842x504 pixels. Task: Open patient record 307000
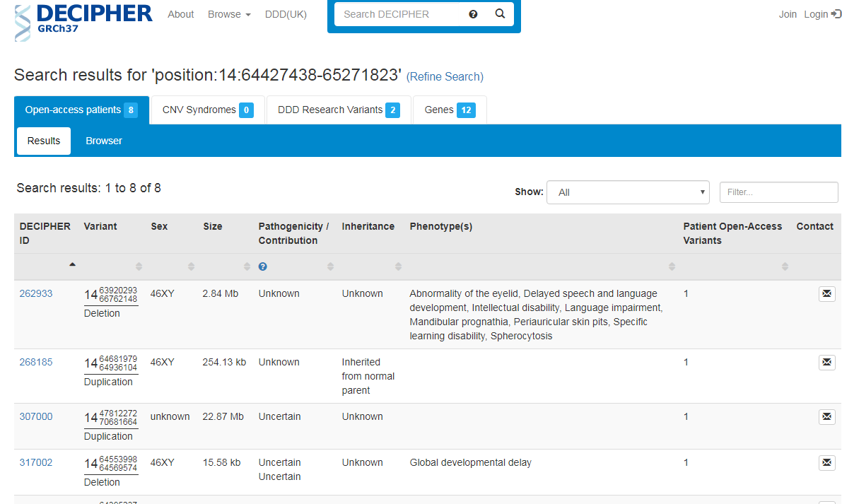click(x=36, y=416)
